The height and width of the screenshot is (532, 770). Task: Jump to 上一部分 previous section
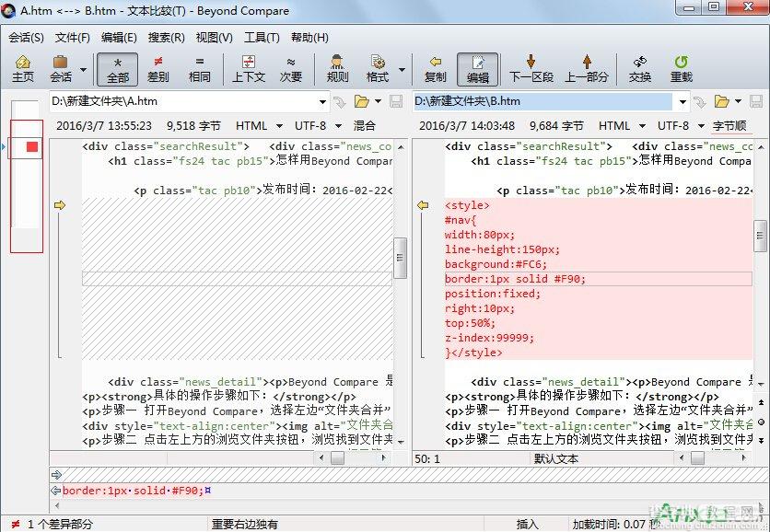pyautogui.click(x=587, y=69)
